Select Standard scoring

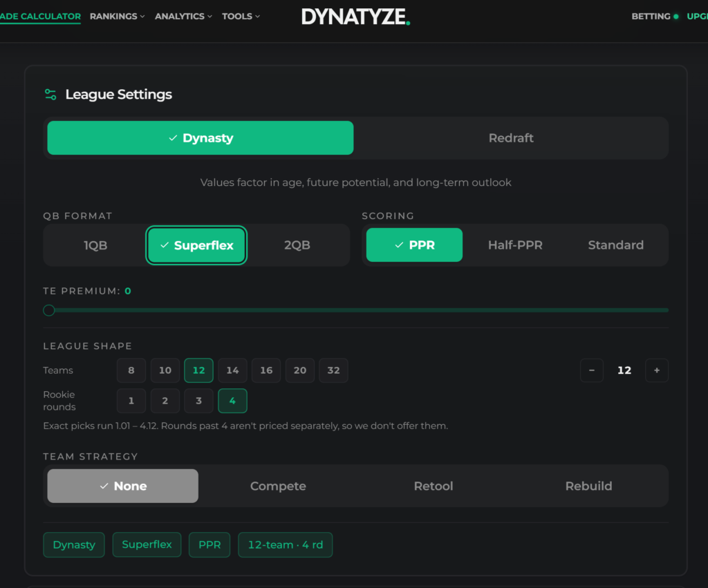tap(616, 245)
